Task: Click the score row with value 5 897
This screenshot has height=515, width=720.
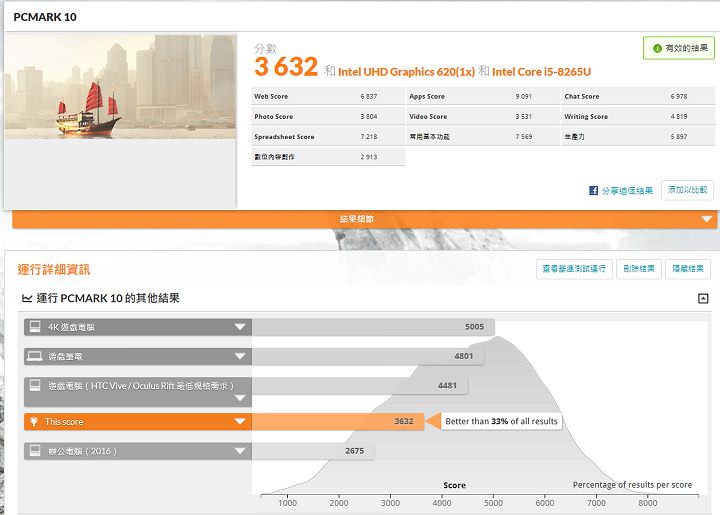Action: [638, 137]
